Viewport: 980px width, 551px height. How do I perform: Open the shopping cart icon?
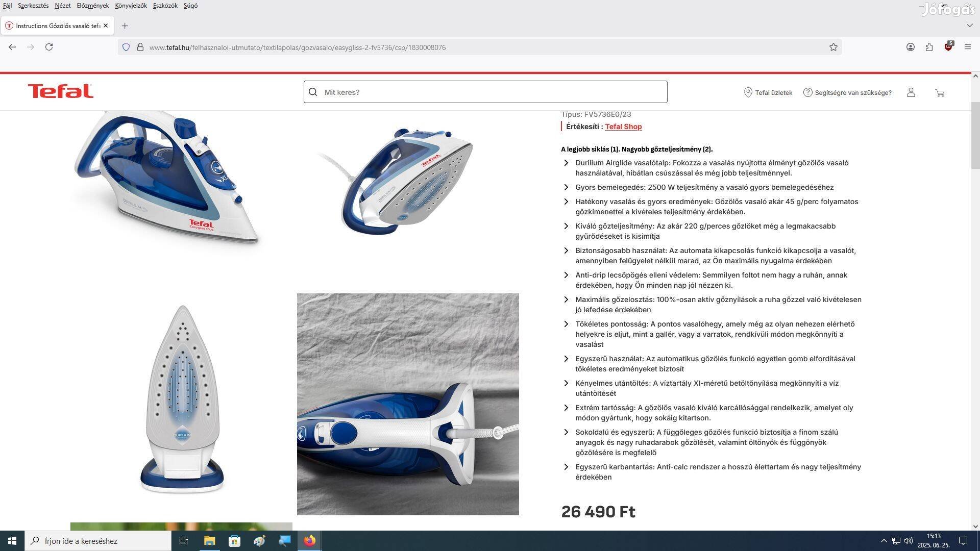(940, 93)
